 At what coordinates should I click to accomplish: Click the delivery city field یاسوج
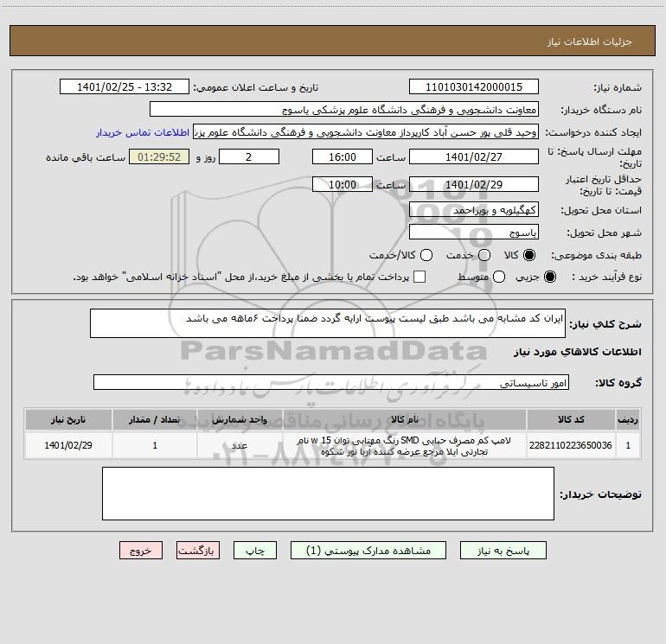(474, 232)
